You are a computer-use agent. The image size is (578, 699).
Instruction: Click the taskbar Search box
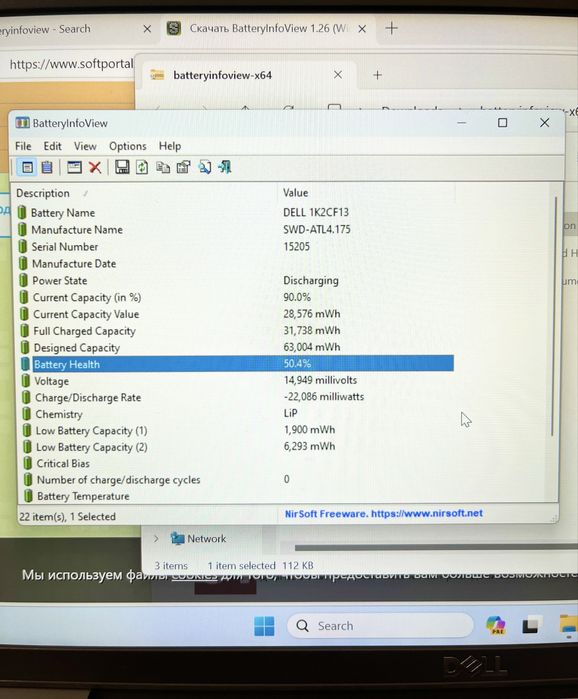tap(380, 626)
